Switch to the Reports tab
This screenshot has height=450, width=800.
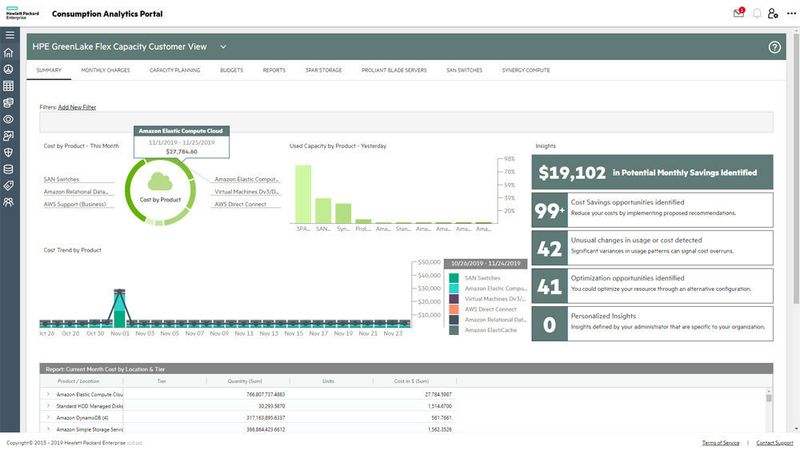coord(274,70)
